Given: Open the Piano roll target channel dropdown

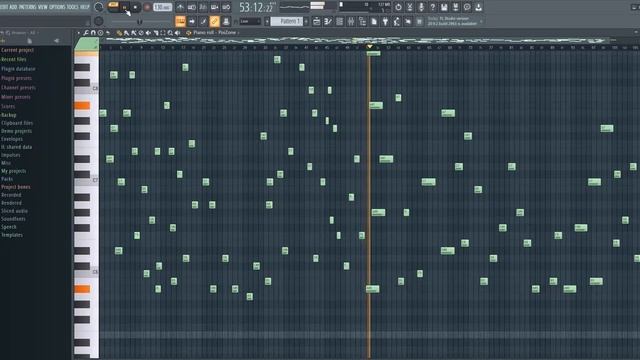Looking at the screenshot, I should pyautogui.click(x=215, y=33).
